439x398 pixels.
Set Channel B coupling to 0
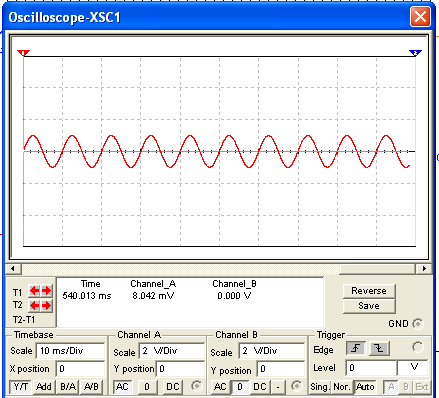point(240,387)
